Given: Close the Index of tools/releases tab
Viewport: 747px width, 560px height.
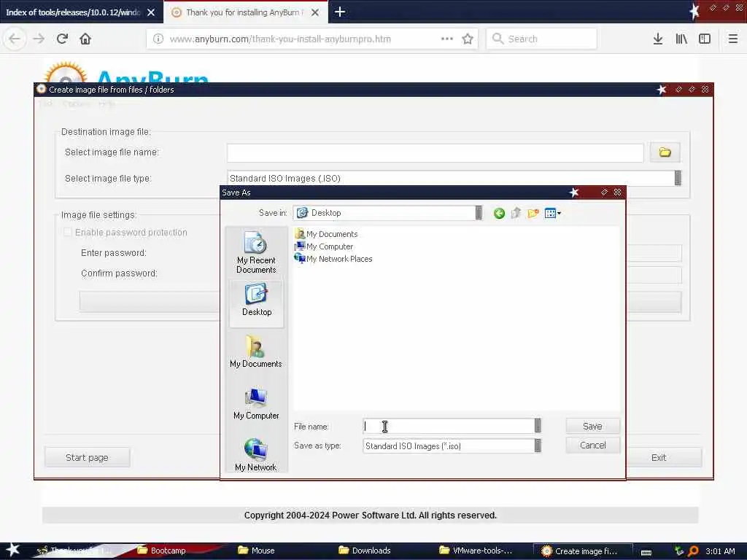Looking at the screenshot, I should click(x=151, y=12).
